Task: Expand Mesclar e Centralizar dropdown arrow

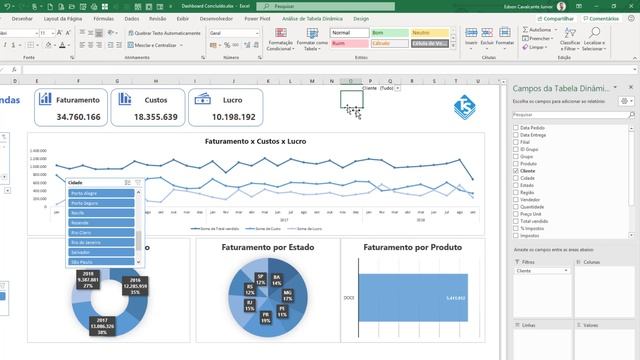Action: [x=181, y=45]
